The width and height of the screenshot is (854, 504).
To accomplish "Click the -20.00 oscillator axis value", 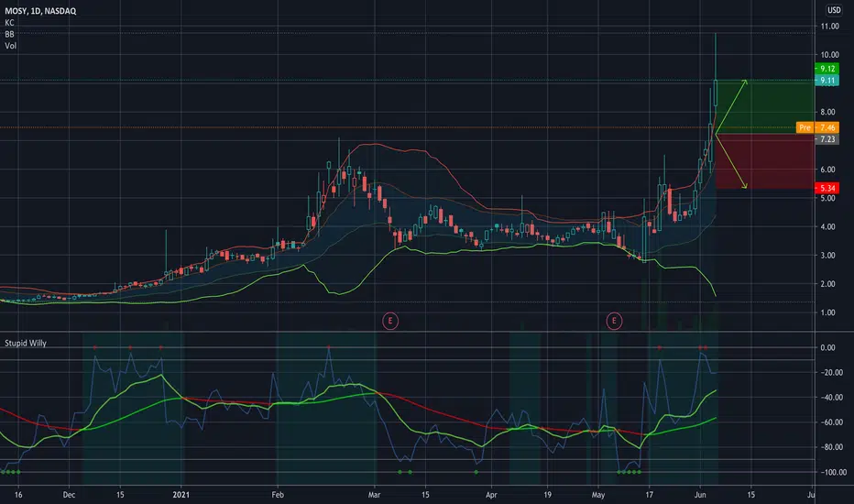I will [831, 373].
